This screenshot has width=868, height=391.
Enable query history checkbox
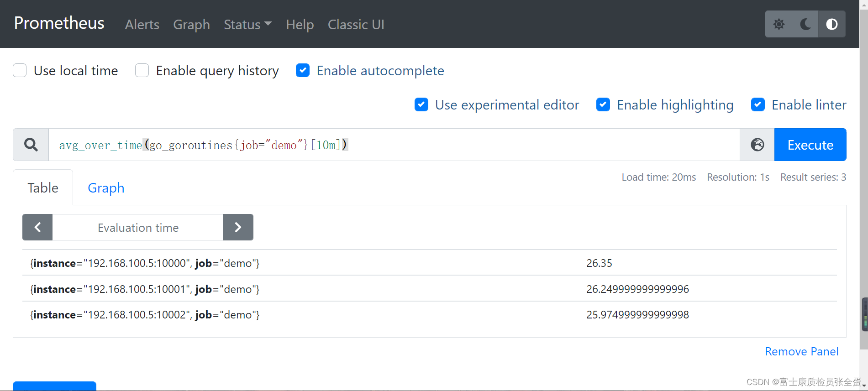[142, 71]
